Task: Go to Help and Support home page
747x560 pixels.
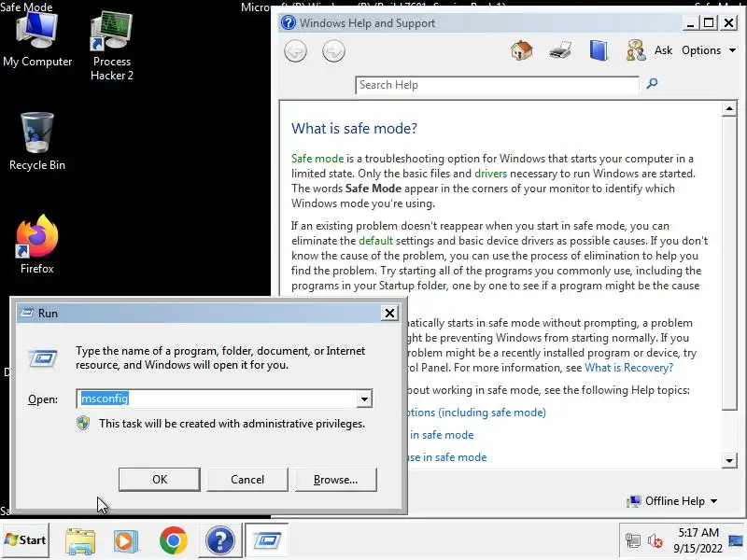Action: (x=522, y=50)
